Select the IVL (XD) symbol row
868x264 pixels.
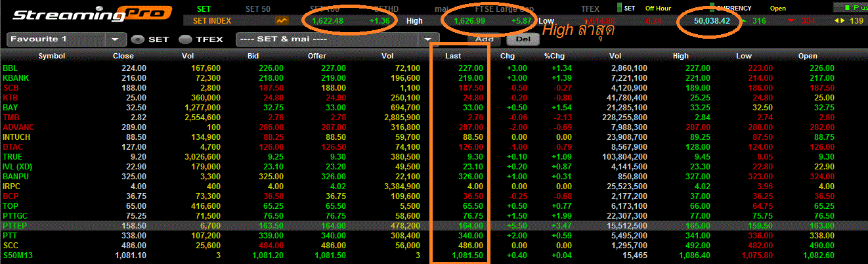tap(434, 166)
